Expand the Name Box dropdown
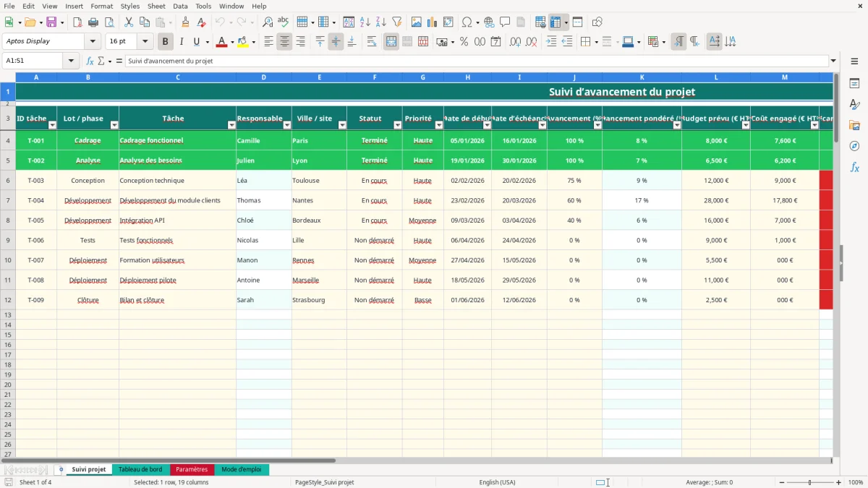 [71, 61]
